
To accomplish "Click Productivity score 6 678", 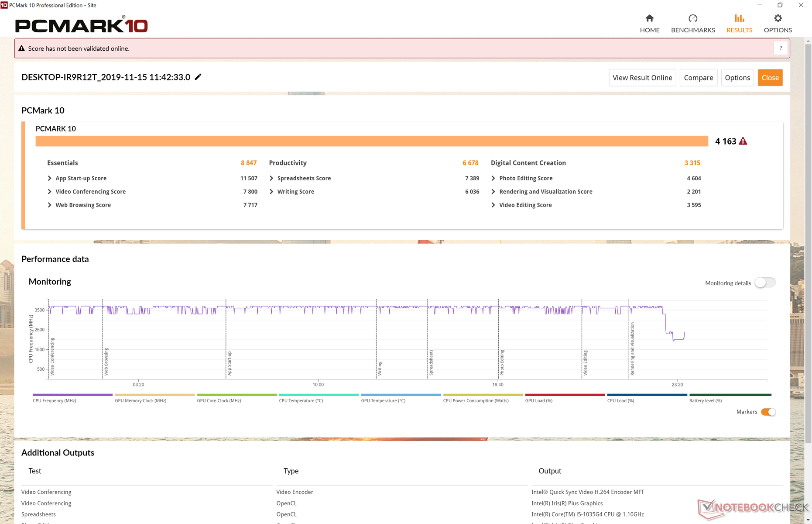I will point(470,163).
